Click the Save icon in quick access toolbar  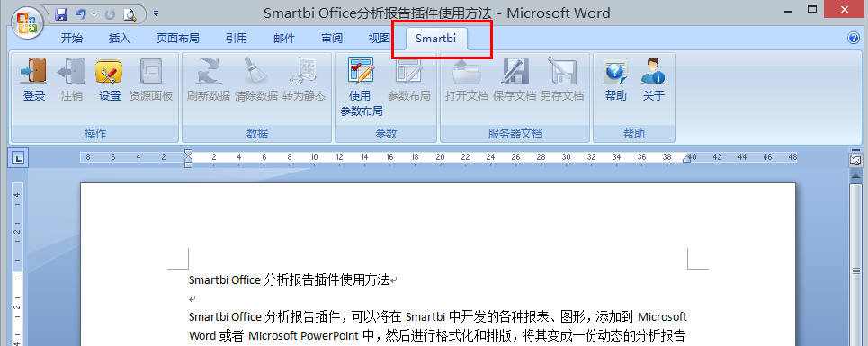(61, 13)
